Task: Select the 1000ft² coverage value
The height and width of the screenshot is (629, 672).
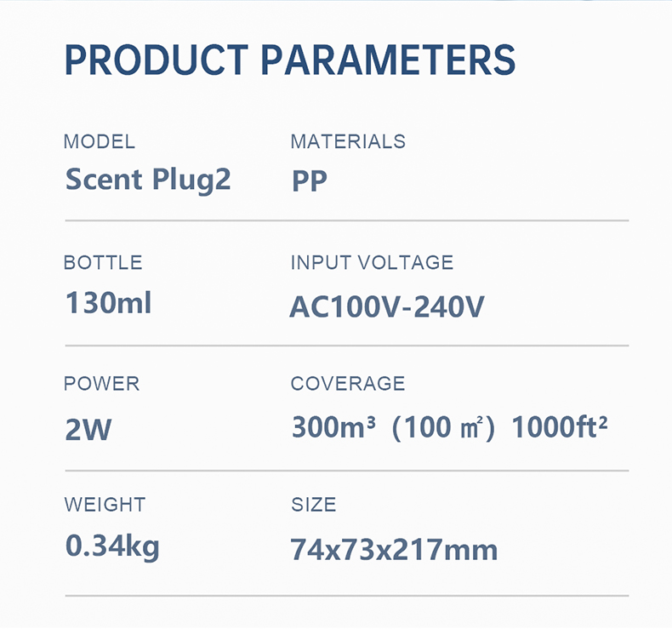Action: pyautogui.click(x=560, y=427)
